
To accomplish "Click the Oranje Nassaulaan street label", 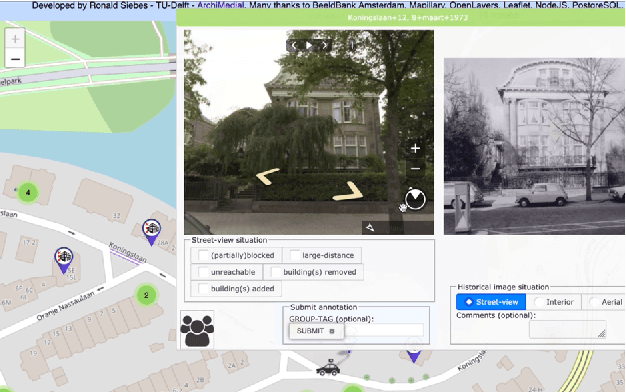I will point(65,306).
